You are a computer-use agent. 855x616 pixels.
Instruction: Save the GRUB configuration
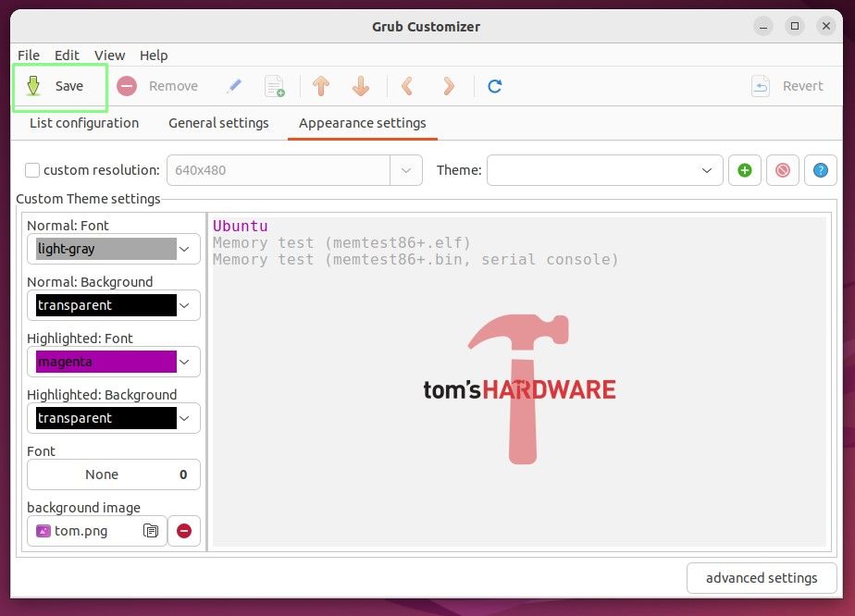click(57, 86)
